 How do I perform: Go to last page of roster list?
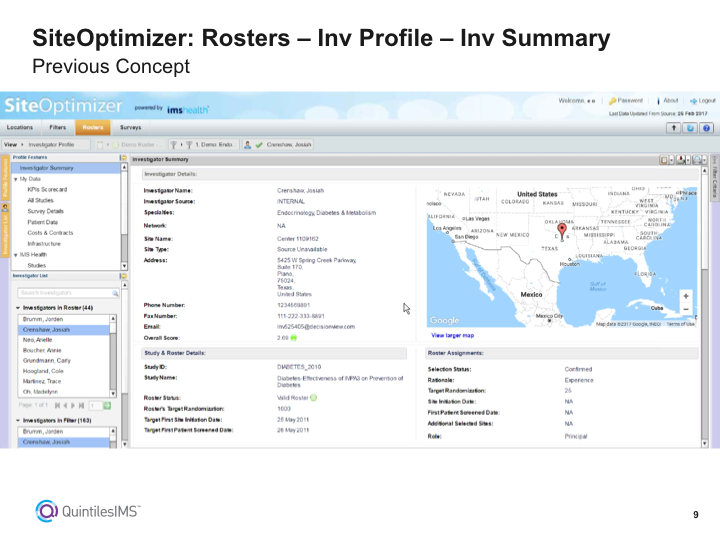[81, 405]
